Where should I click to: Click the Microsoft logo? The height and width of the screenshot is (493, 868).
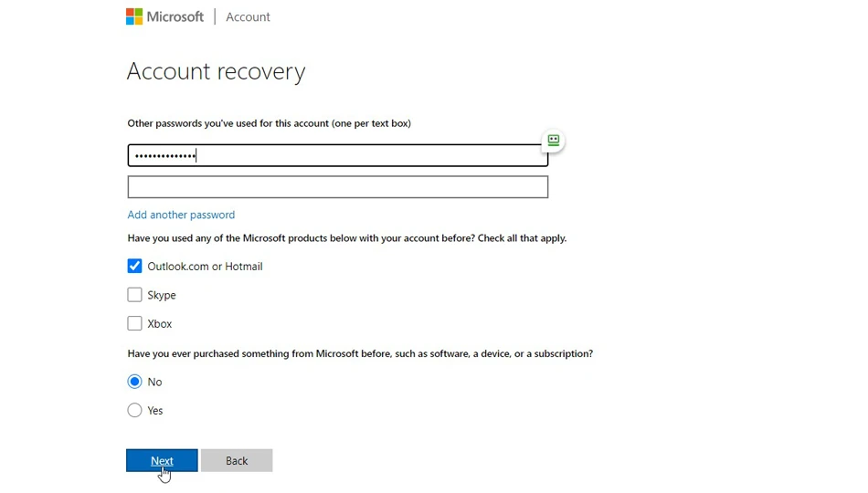(165, 16)
